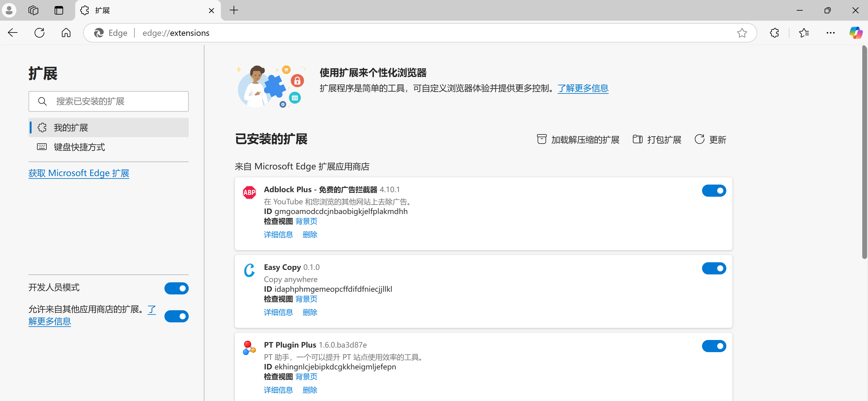Open the sidebar 了解更多信息 link
This screenshot has height=401, width=868.
point(49,321)
